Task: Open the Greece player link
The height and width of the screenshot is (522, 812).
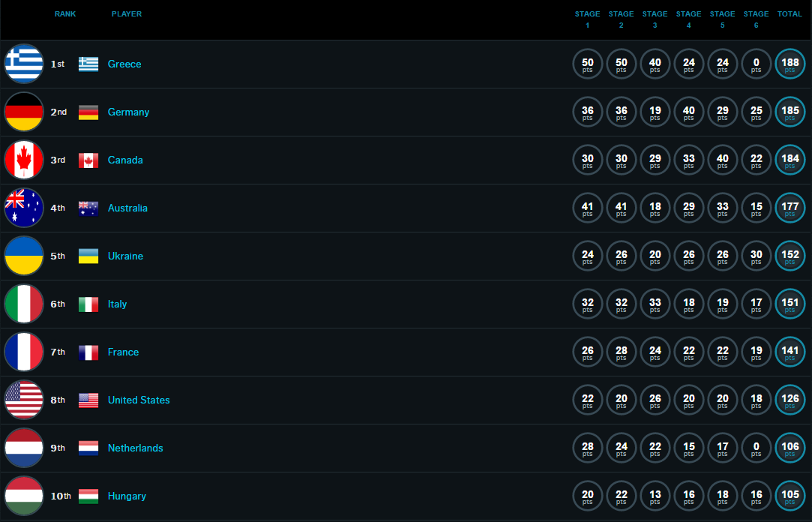Action: click(x=124, y=64)
